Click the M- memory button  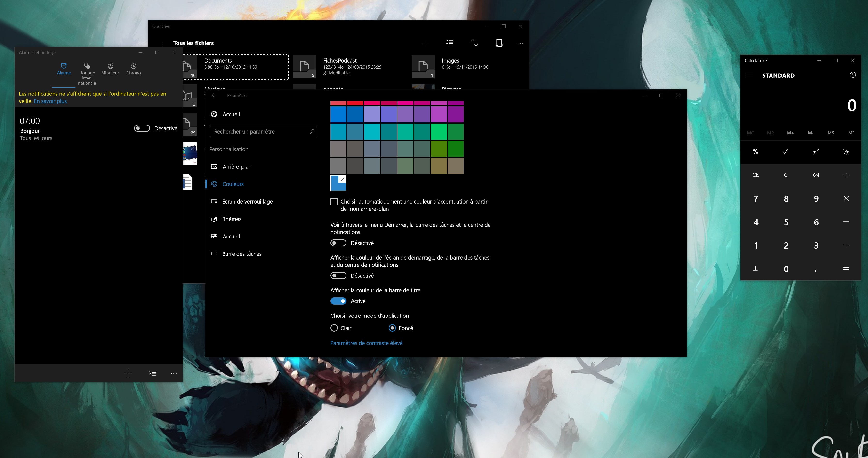click(x=811, y=133)
